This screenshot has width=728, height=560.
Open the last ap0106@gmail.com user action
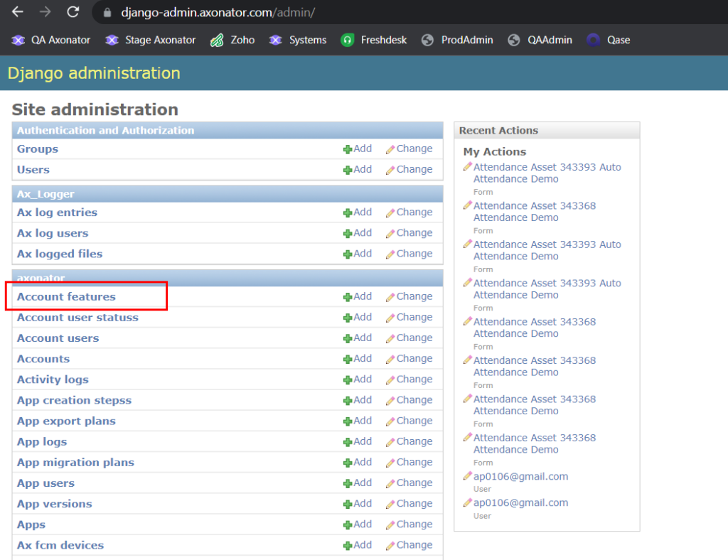tap(520, 503)
